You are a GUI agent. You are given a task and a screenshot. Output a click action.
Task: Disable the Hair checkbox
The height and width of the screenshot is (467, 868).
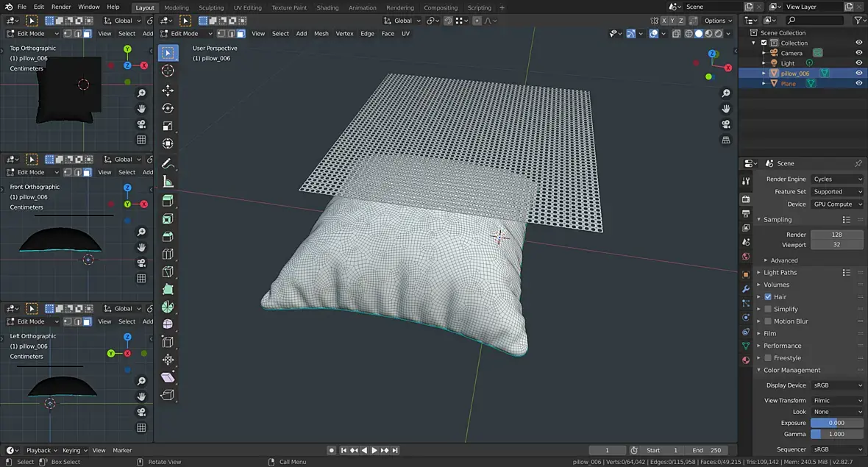click(768, 296)
